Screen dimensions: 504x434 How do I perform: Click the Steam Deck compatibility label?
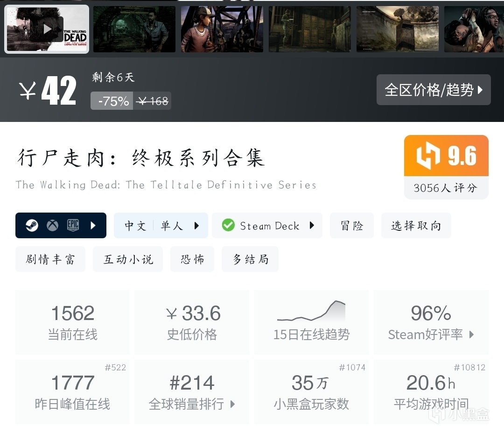point(270,226)
